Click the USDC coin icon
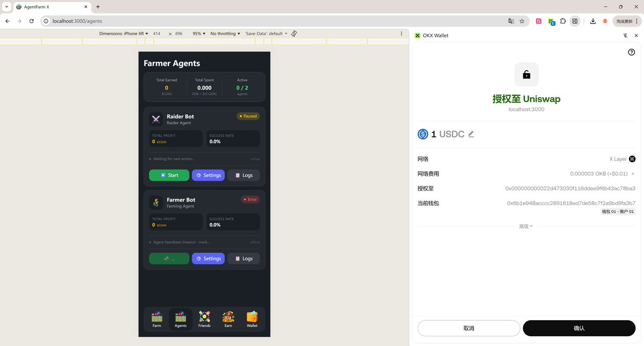This screenshot has height=346, width=644. pyautogui.click(x=422, y=134)
